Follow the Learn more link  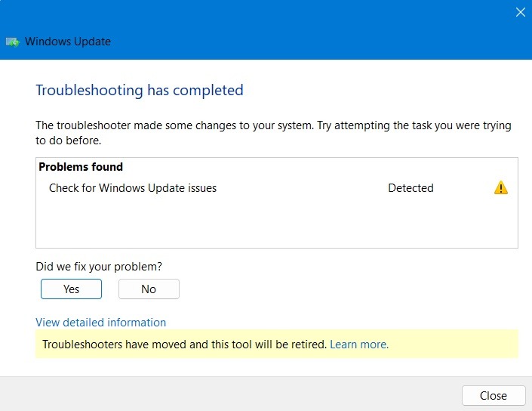(x=359, y=345)
